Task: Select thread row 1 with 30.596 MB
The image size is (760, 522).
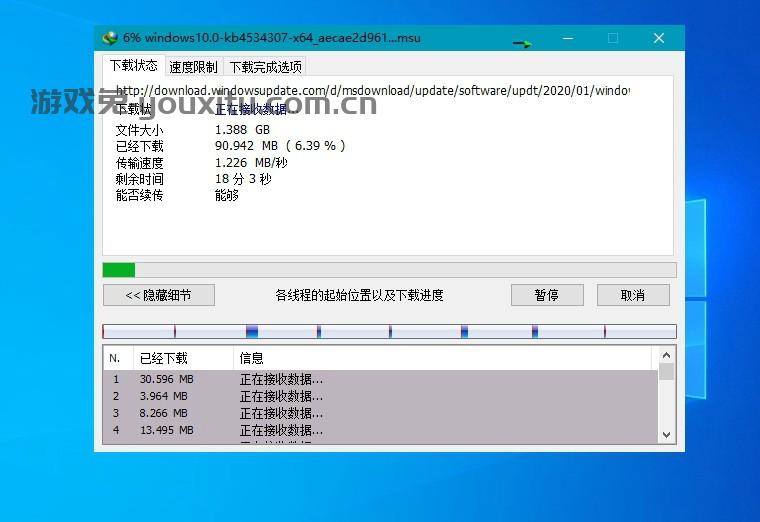Action: point(380,379)
